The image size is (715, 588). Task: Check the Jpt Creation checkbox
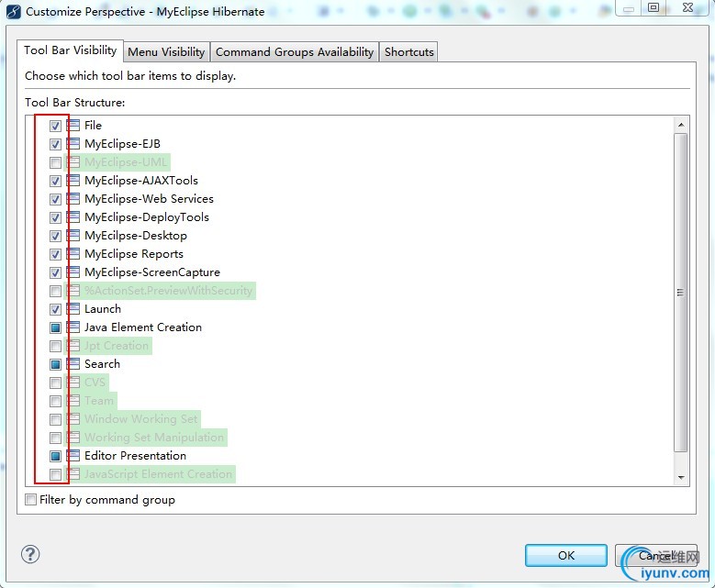pos(55,346)
